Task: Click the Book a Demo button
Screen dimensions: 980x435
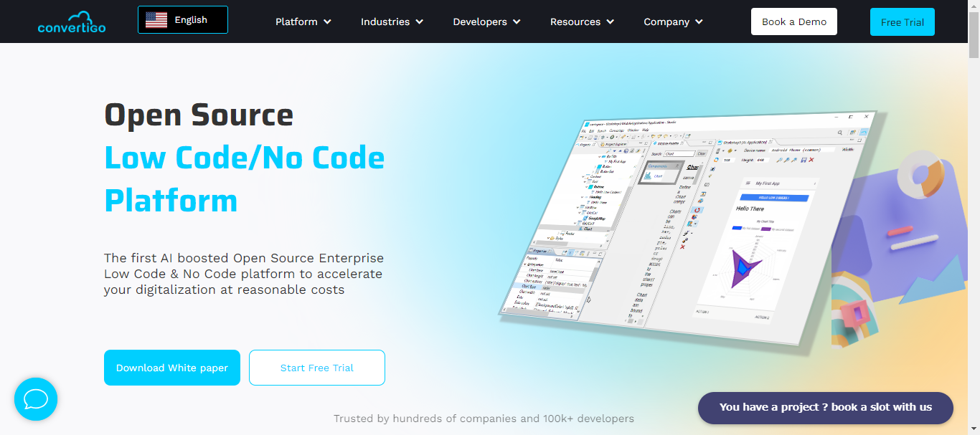Action: 794,21
